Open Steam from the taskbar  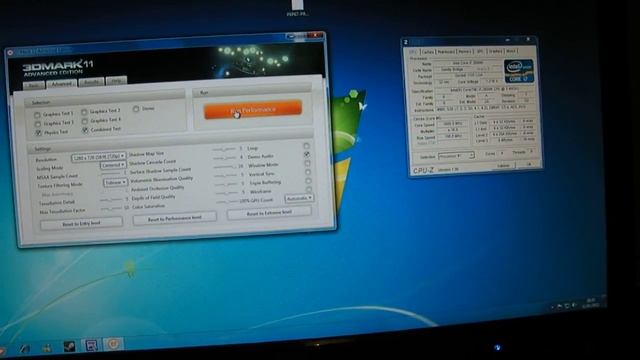69,347
